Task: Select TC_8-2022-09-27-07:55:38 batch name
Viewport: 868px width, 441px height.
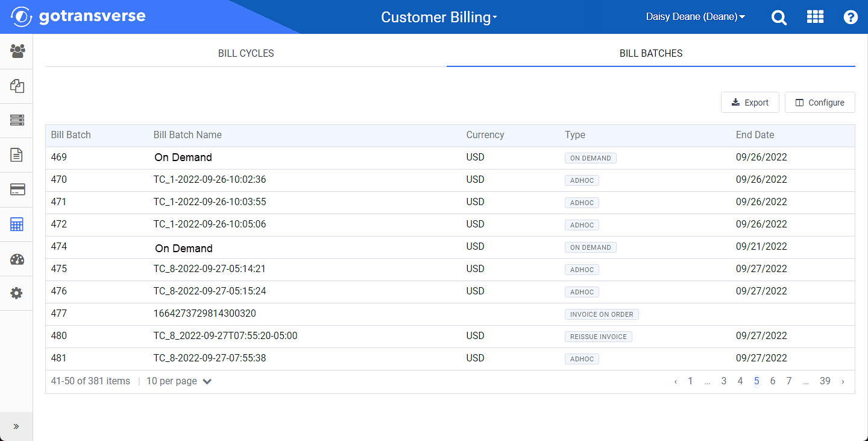Action: tap(210, 358)
